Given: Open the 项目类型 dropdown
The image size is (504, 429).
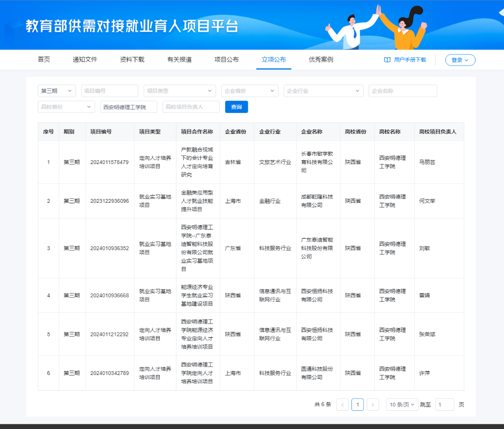Looking at the screenshot, I should tap(179, 91).
